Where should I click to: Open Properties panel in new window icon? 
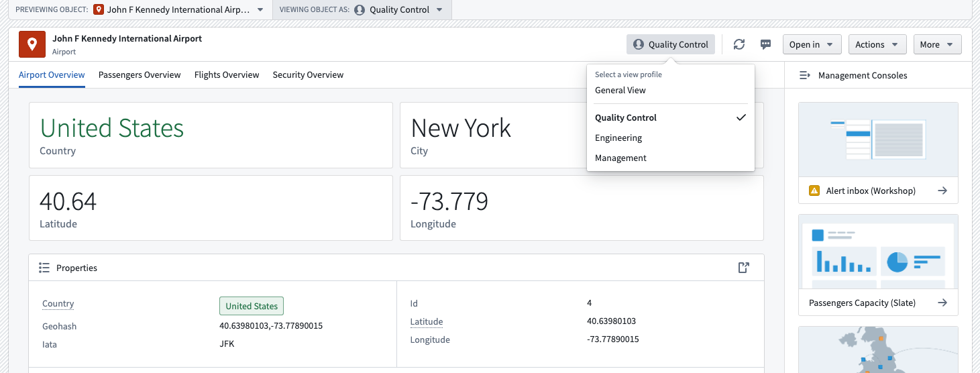click(x=743, y=268)
